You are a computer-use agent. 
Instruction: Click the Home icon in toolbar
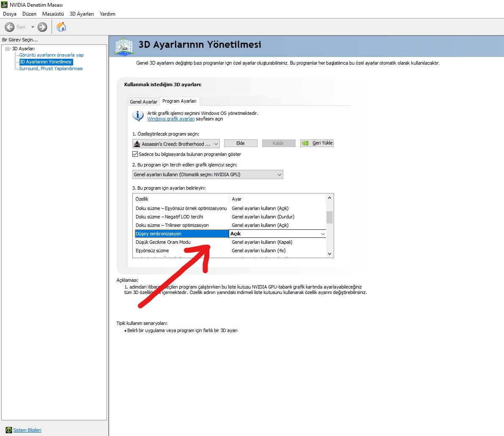[61, 27]
